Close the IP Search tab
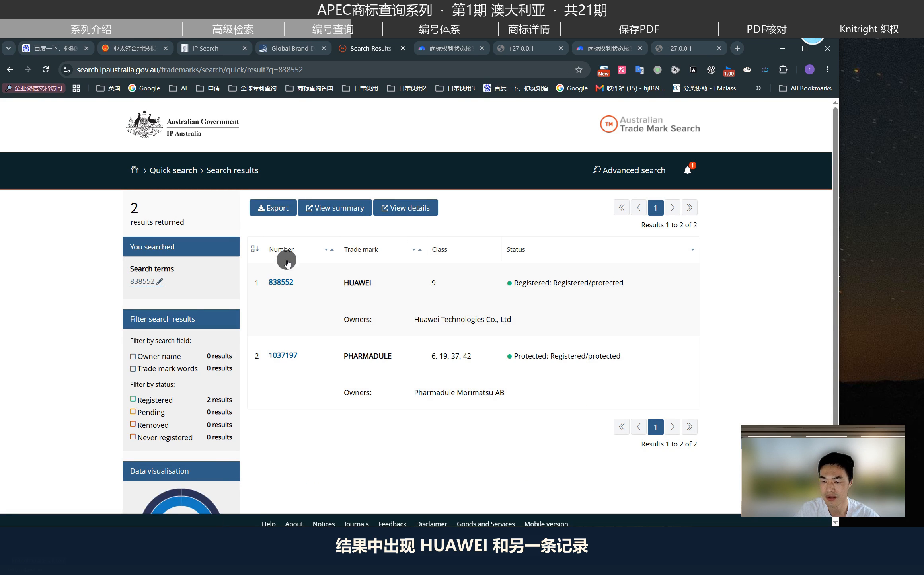Viewport: 924px width, 575px height. 244,48
